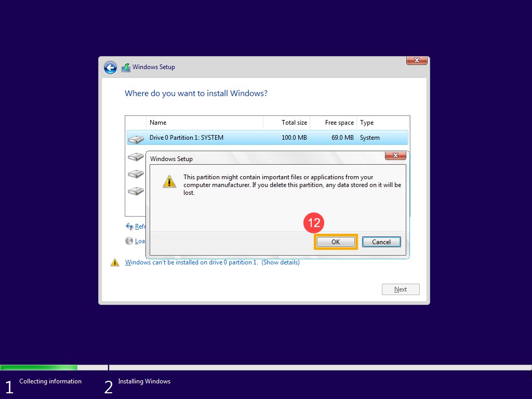
Task: Confirm partition deletion with OK
Action: click(x=335, y=242)
